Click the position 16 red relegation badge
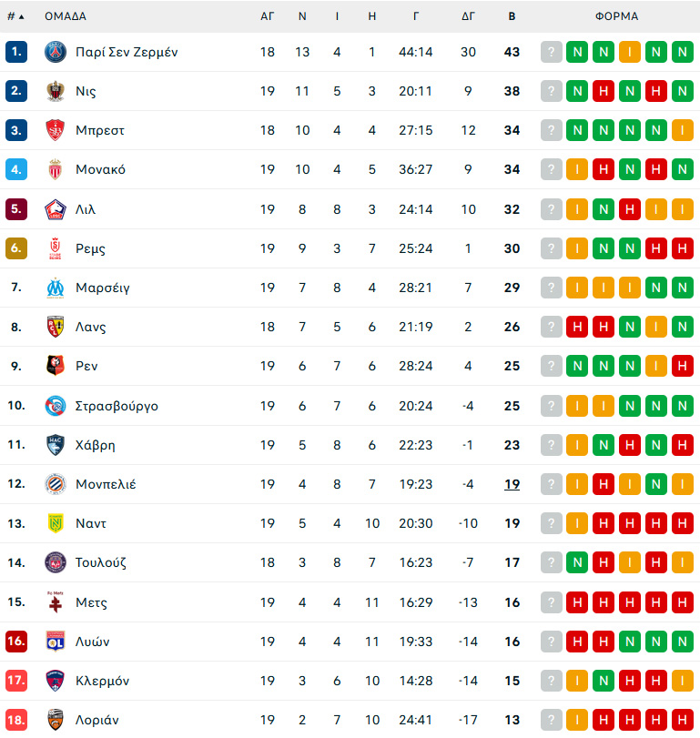 pyautogui.click(x=16, y=641)
